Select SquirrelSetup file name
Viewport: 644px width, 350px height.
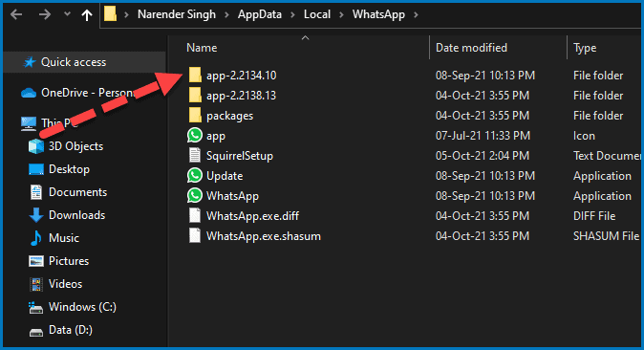click(x=240, y=156)
